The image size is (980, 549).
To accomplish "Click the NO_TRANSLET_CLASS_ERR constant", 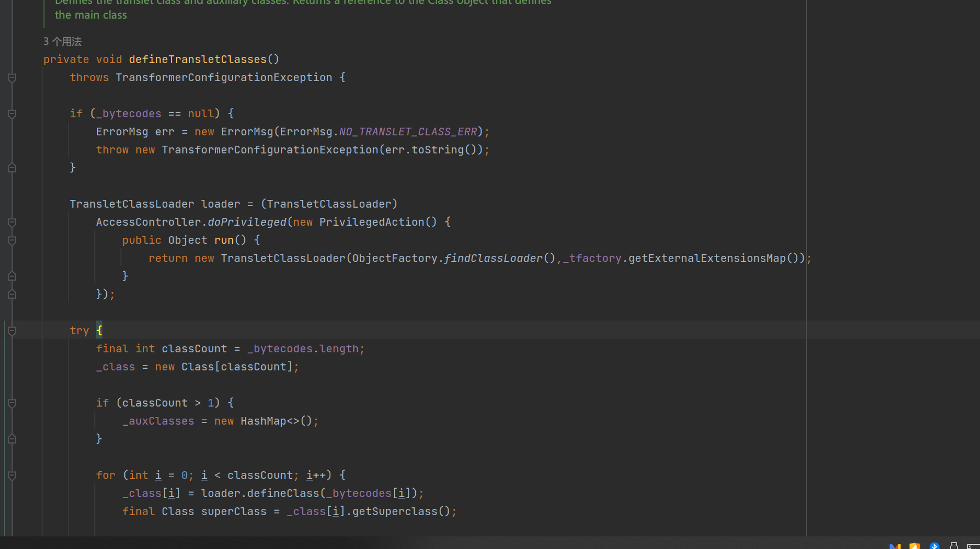I will 408,131.
